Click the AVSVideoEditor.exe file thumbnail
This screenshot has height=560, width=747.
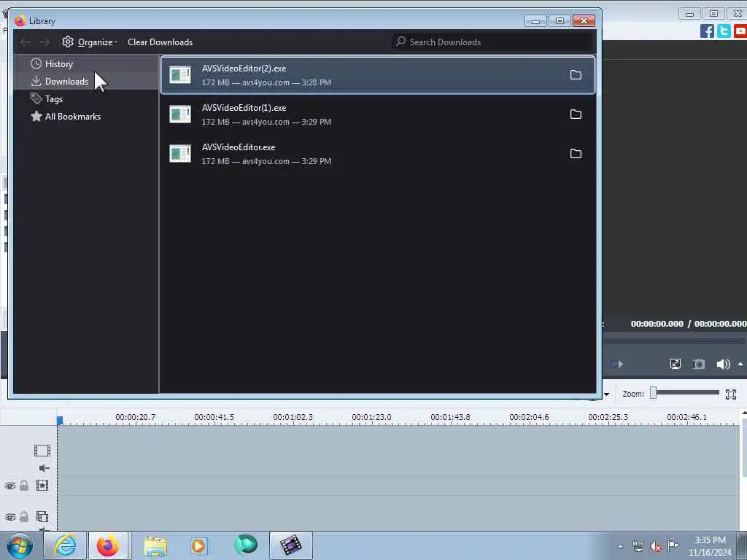180,154
